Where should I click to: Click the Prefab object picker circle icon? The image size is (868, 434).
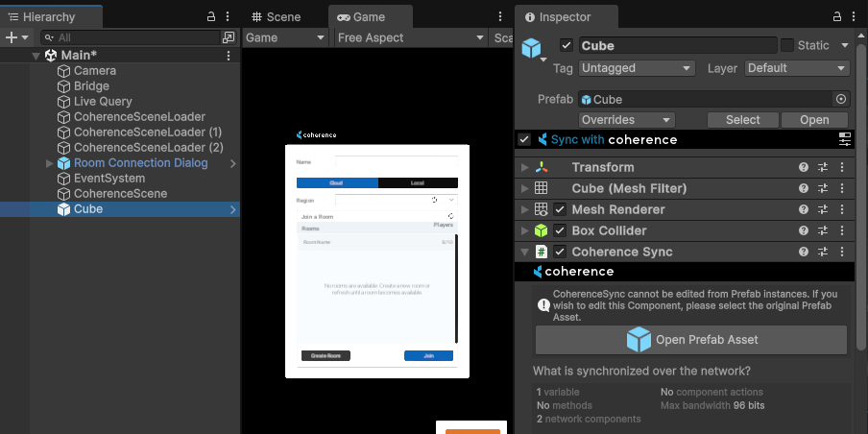tap(841, 99)
